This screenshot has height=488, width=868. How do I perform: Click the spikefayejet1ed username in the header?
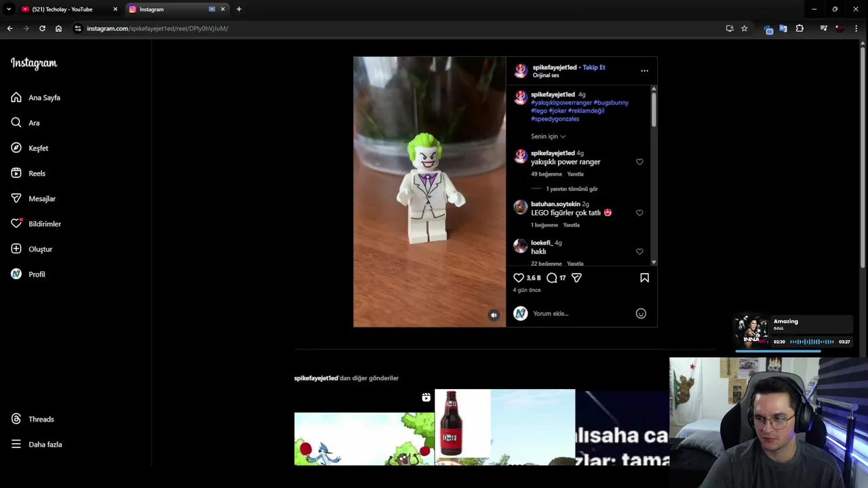point(555,67)
